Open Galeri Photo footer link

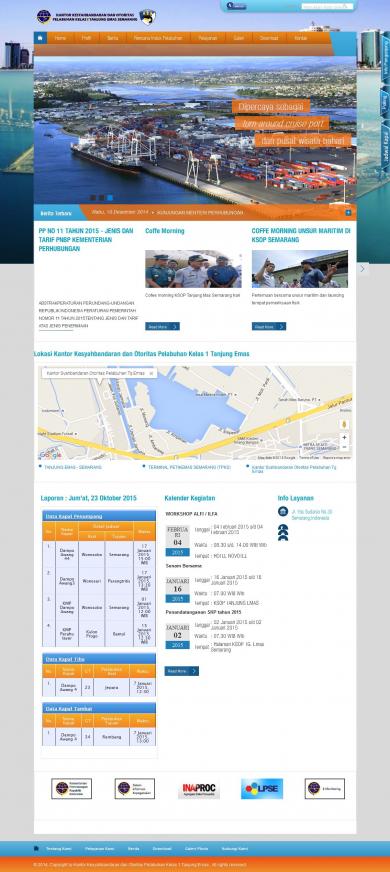(196, 849)
